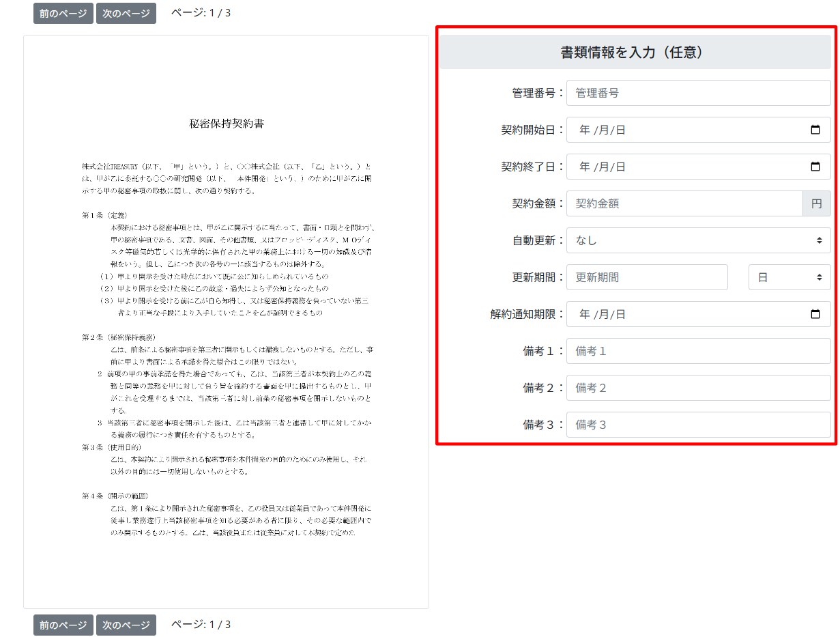The width and height of the screenshot is (840, 637).
Task: Click the document preview title 秘密保持契約書
Action: (227, 124)
